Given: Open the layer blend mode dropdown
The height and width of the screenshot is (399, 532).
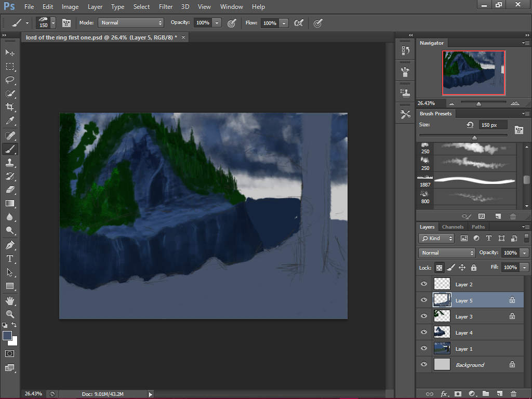Looking at the screenshot, I should pyautogui.click(x=446, y=253).
